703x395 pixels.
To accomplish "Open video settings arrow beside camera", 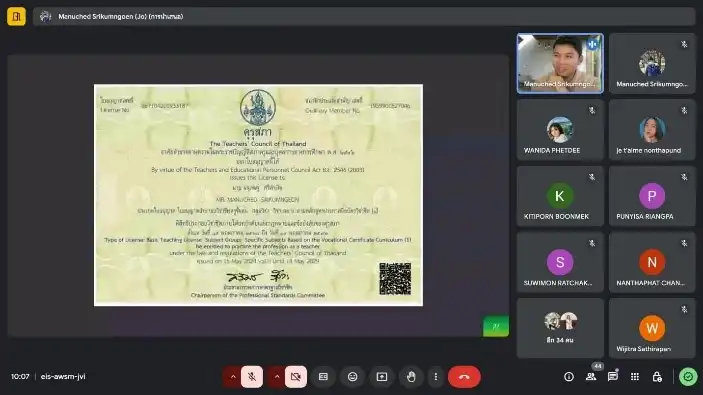I will pos(277,377).
